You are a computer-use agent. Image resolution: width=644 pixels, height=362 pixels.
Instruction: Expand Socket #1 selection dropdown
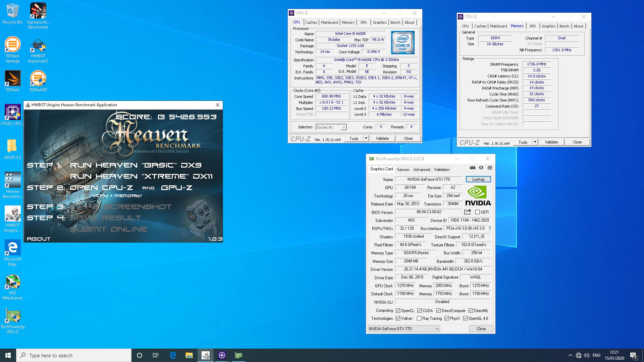[x=343, y=127]
